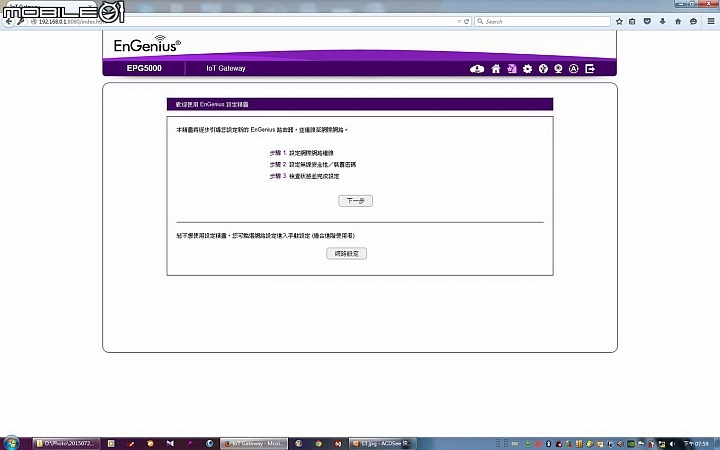Save page to Pocket icon
The height and width of the screenshot is (450, 720).
point(647,22)
